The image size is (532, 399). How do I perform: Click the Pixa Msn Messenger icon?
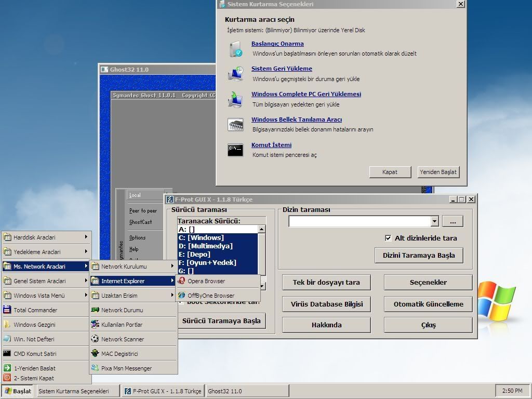[x=95, y=368]
